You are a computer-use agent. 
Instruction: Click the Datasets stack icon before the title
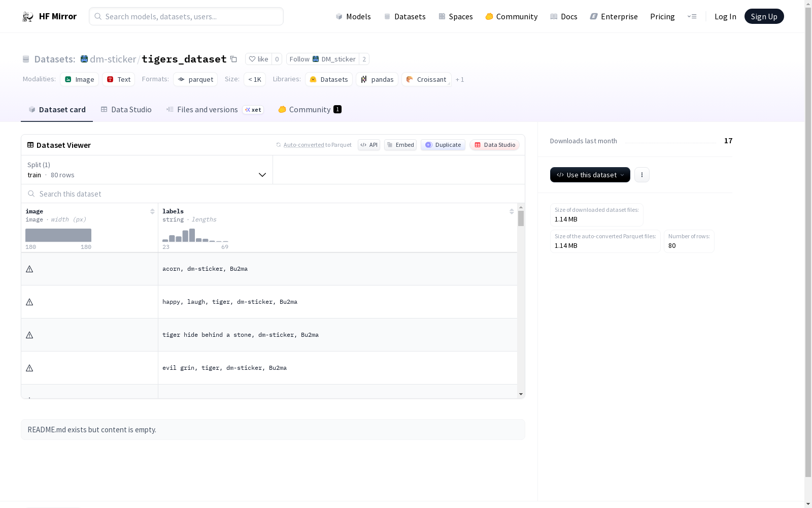[x=26, y=59]
